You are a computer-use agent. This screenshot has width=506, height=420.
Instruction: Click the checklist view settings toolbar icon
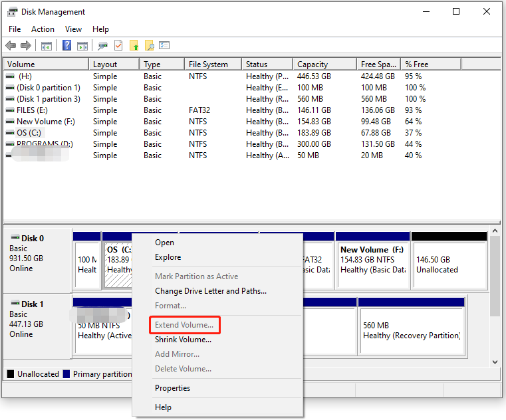point(164,45)
